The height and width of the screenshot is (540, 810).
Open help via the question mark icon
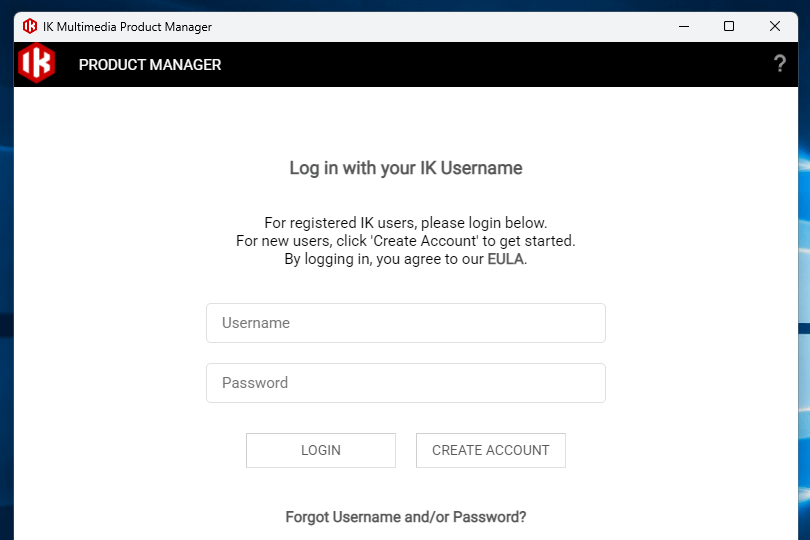point(780,64)
